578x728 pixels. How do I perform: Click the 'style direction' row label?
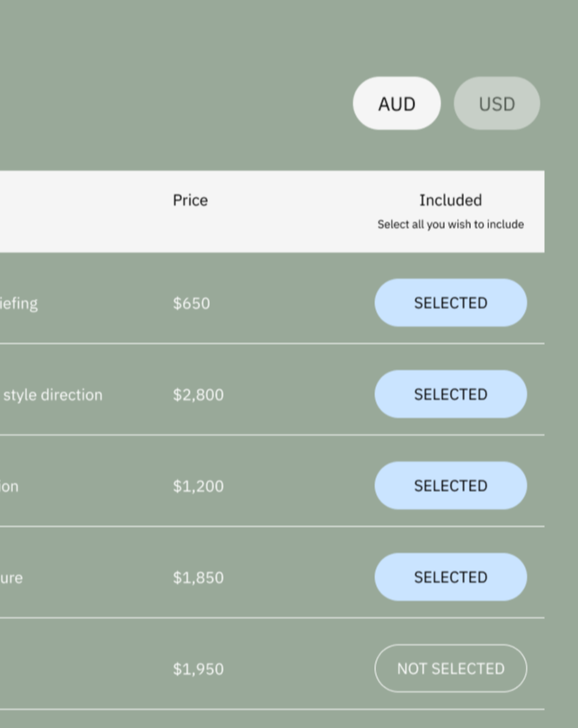50,394
